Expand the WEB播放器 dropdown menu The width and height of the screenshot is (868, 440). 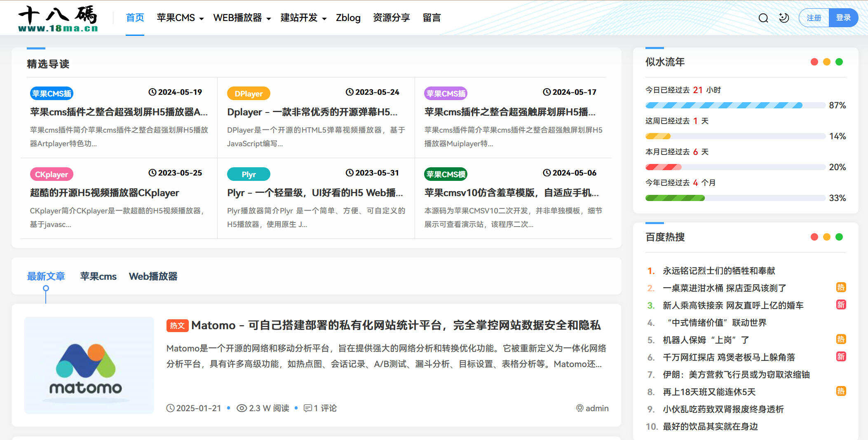(242, 18)
